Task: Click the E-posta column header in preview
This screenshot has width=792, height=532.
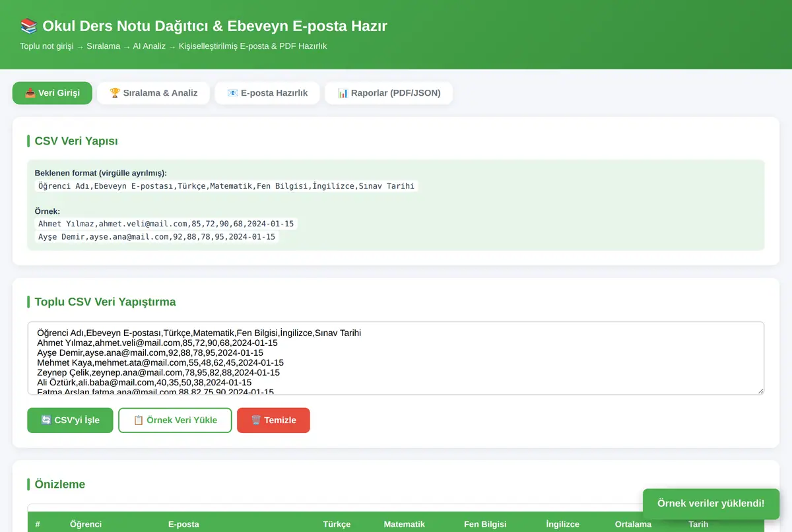Action: 183,524
